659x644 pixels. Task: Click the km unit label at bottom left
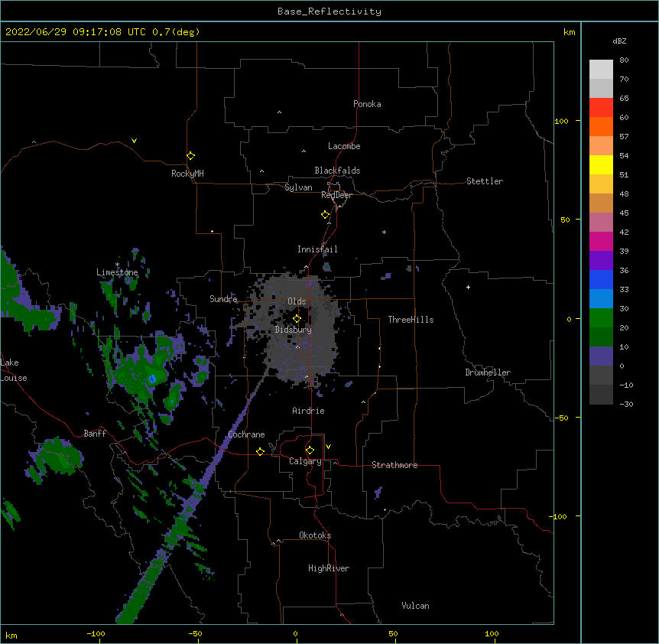click(11, 636)
